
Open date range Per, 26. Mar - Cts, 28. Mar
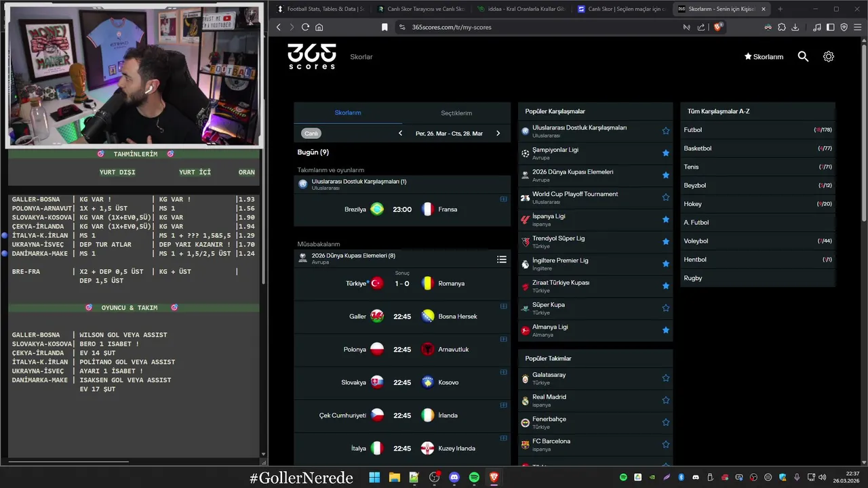click(x=449, y=134)
